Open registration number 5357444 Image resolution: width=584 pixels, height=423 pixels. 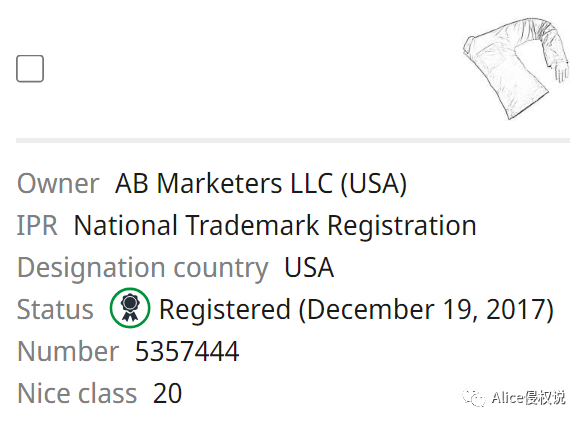187,351
